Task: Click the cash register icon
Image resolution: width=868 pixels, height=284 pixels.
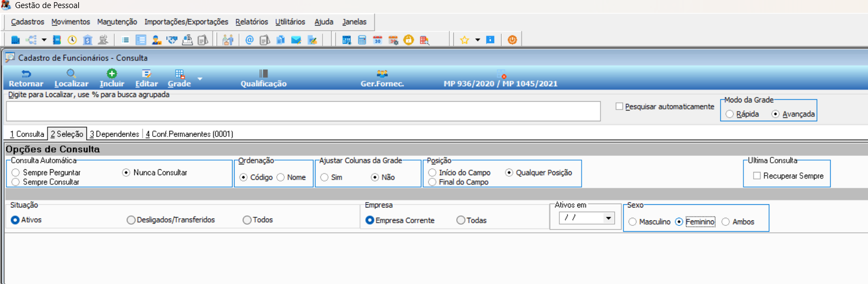Action: [187, 40]
